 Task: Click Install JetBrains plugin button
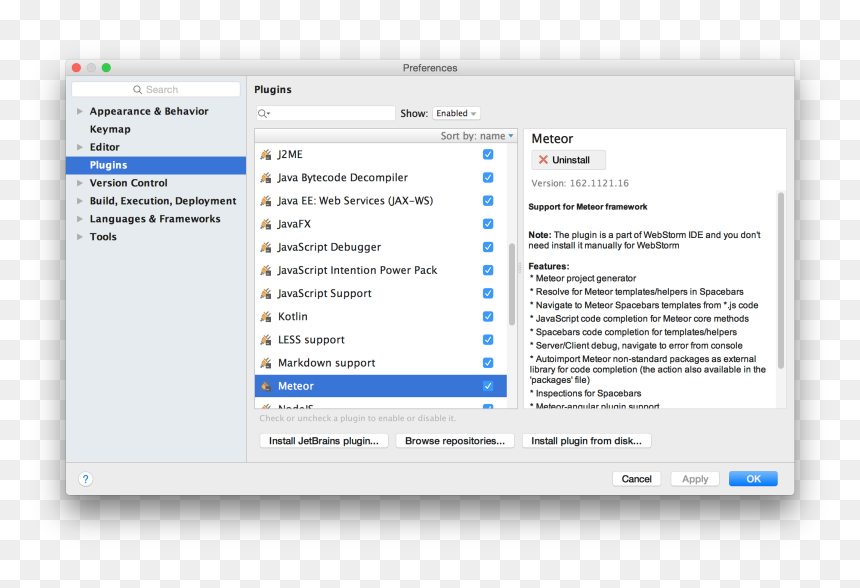click(x=324, y=441)
